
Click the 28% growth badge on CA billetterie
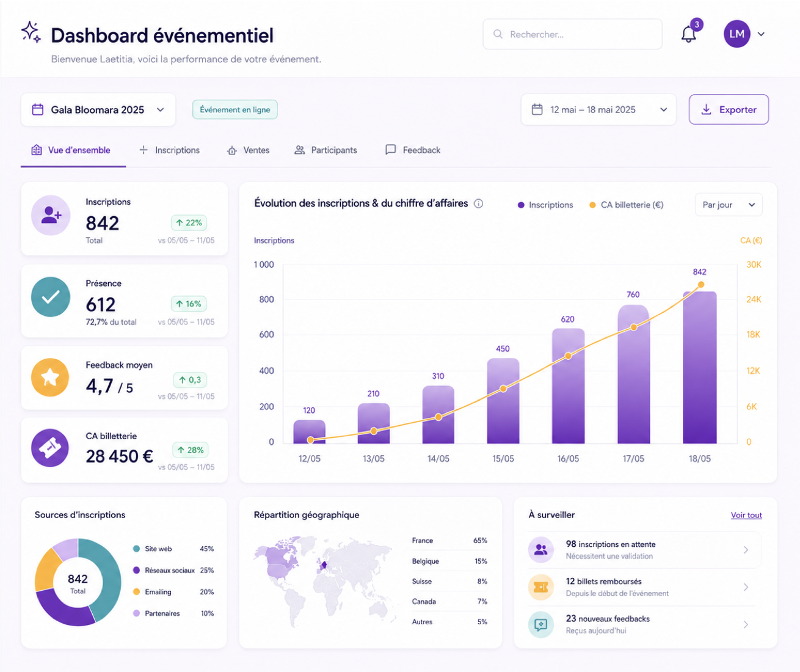[x=190, y=450]
